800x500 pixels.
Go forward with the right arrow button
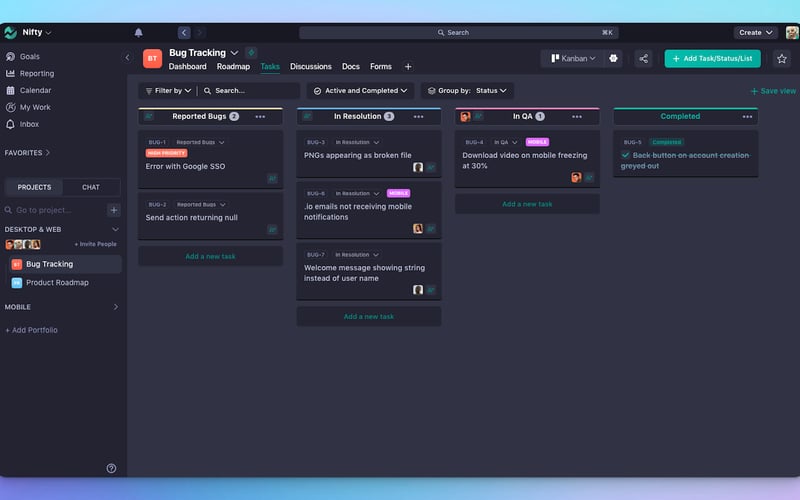pyautogui.click(x=200, y=33)
